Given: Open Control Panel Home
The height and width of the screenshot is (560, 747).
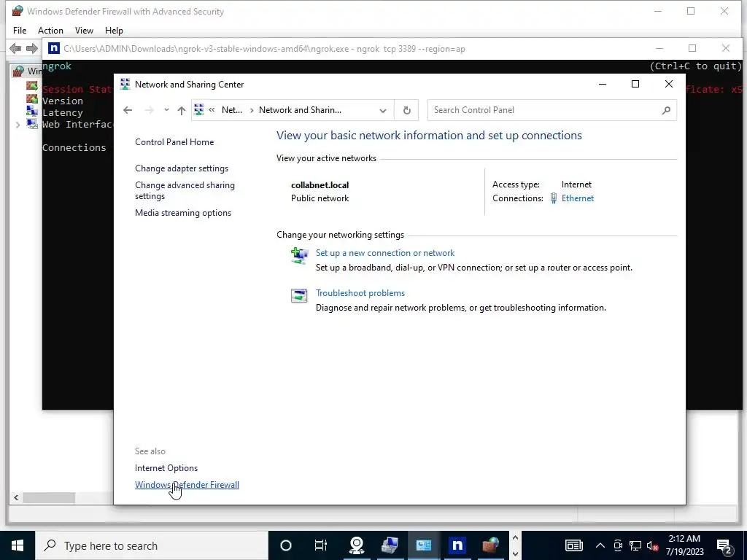Looking at the screenshot, I should tap(174, 142).
